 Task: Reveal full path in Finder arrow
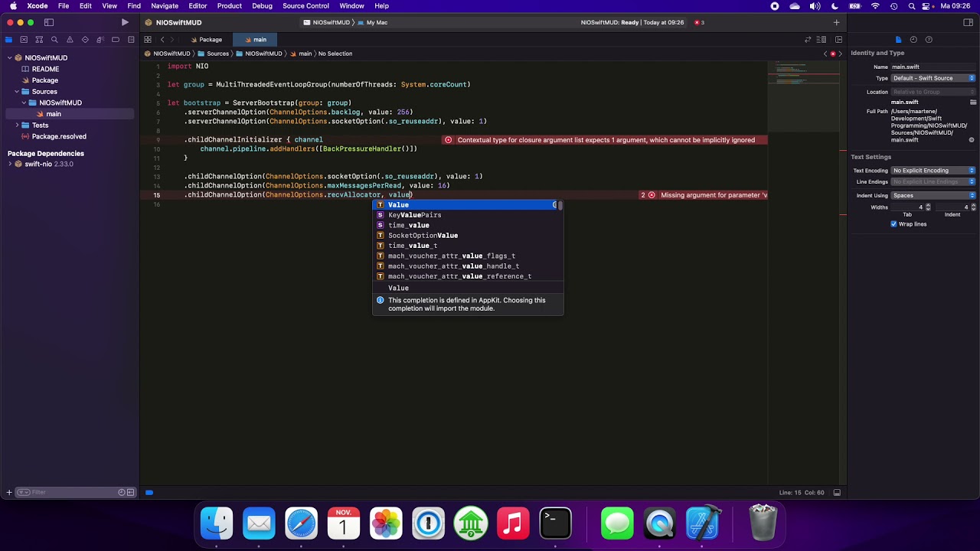(x=972, y=140)
